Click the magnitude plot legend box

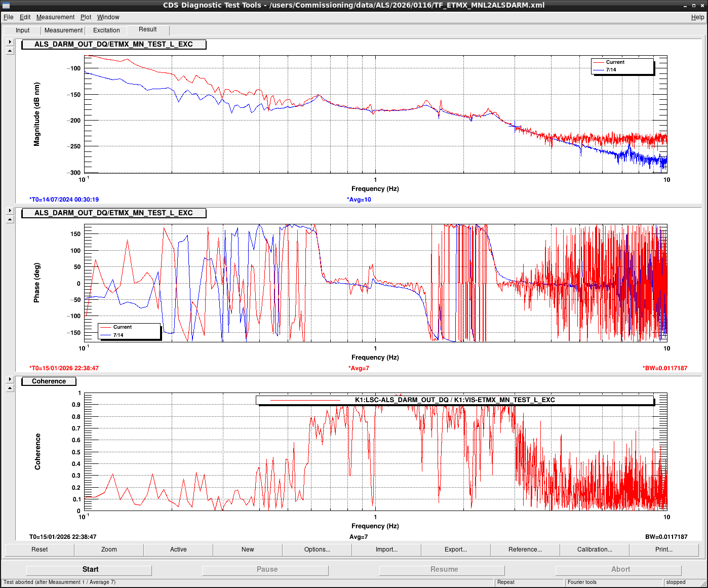point(622,66)
